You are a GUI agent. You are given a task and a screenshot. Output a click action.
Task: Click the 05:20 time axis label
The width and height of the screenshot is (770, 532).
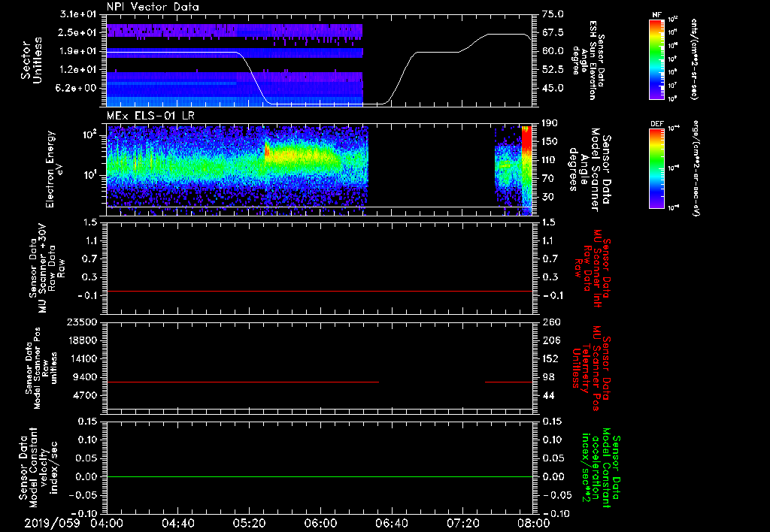[249, 523]
